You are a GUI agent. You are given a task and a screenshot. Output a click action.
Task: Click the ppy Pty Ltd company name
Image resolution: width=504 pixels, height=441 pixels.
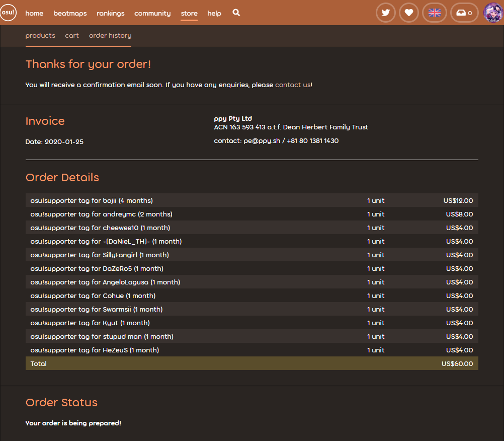click(x=233, y=119)
